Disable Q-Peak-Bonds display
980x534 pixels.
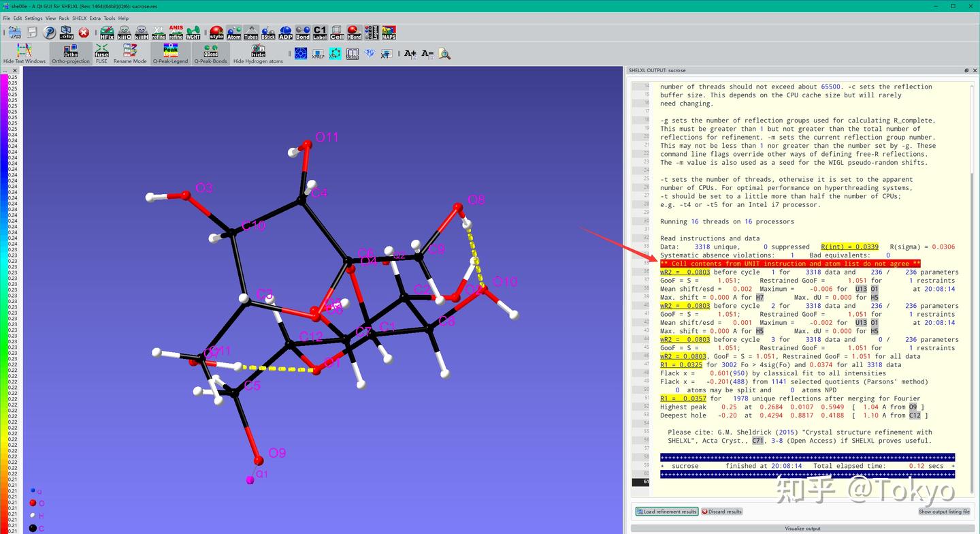(210, 53)
